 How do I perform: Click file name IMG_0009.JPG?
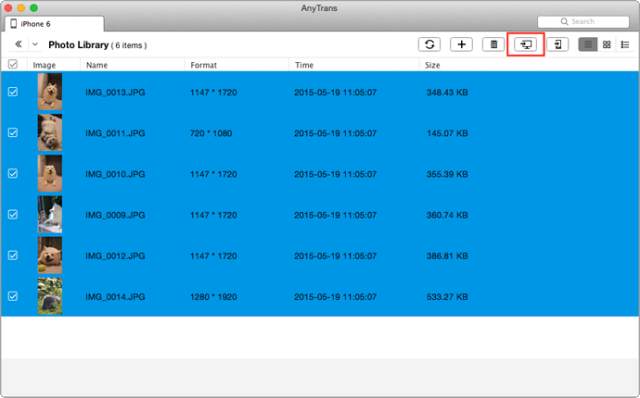(115, 215)
